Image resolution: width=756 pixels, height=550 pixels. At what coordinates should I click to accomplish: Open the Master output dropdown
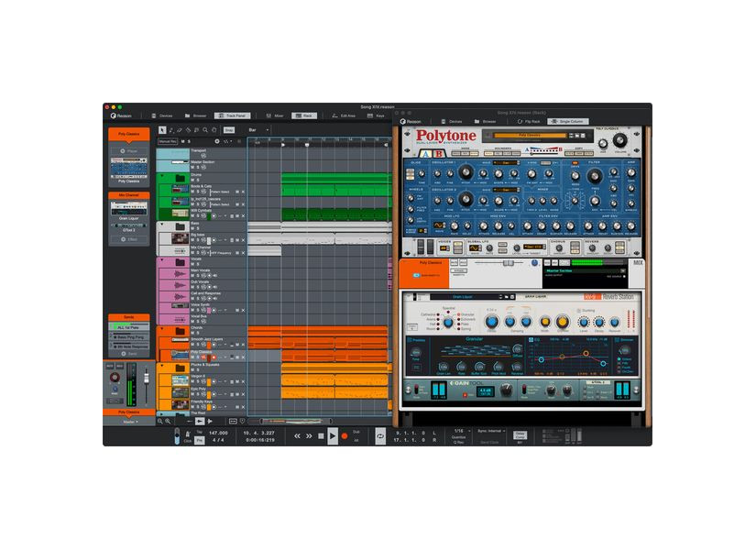(129, 422)
